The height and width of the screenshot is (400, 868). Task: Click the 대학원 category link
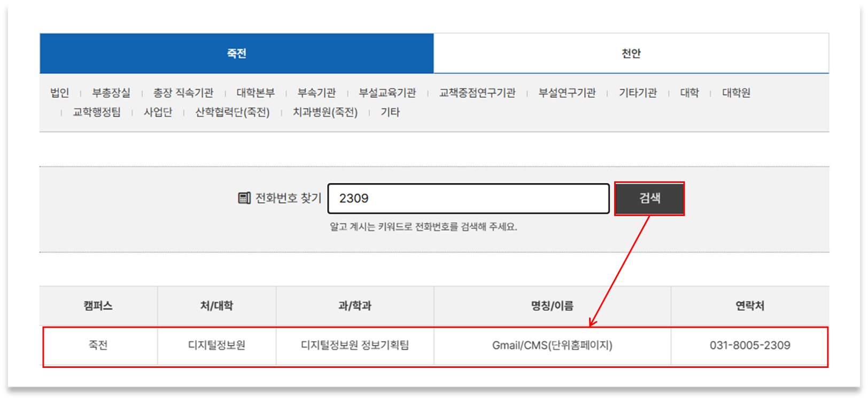[x=736, y=93]
